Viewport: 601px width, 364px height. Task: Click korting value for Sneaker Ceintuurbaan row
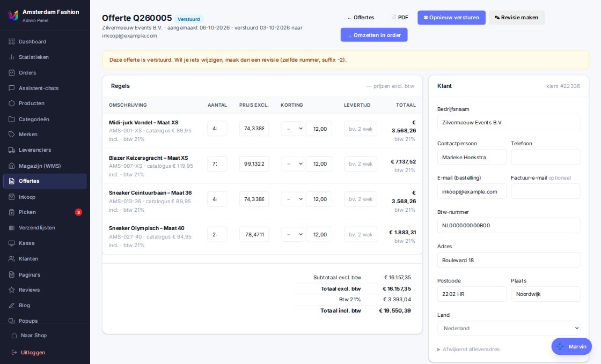tap(319, 199)
